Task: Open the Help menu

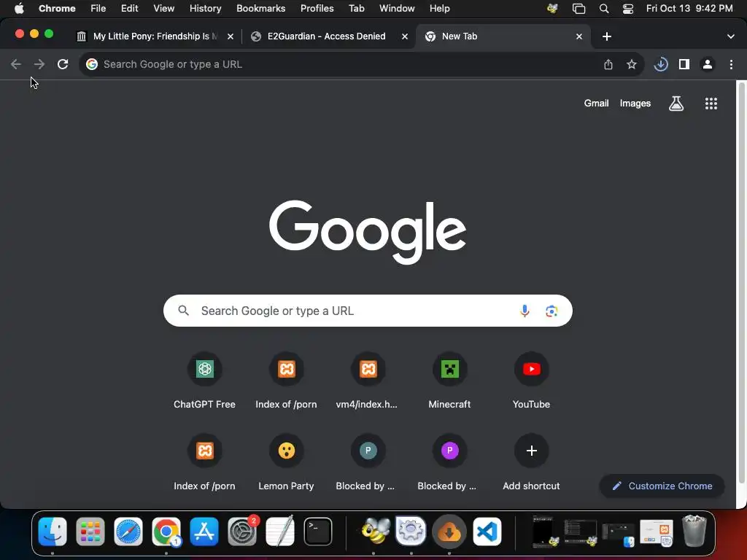Action: [x=440, y=9]
